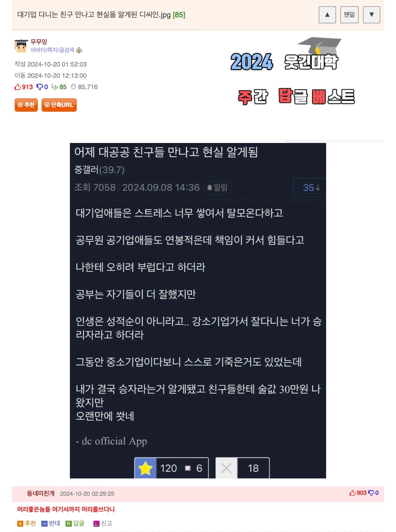Click the 무무밍 username link
Viewport: 396px width, 532px height.
click(39, 42)
